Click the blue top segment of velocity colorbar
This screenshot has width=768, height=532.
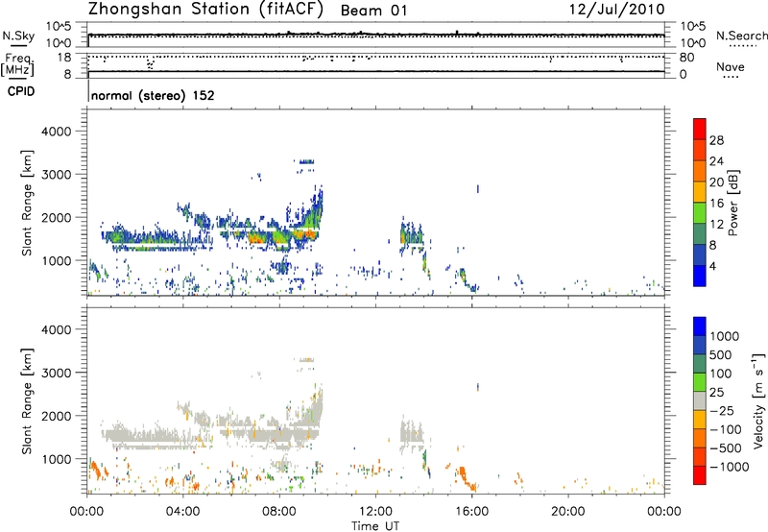tap(700, 326)
